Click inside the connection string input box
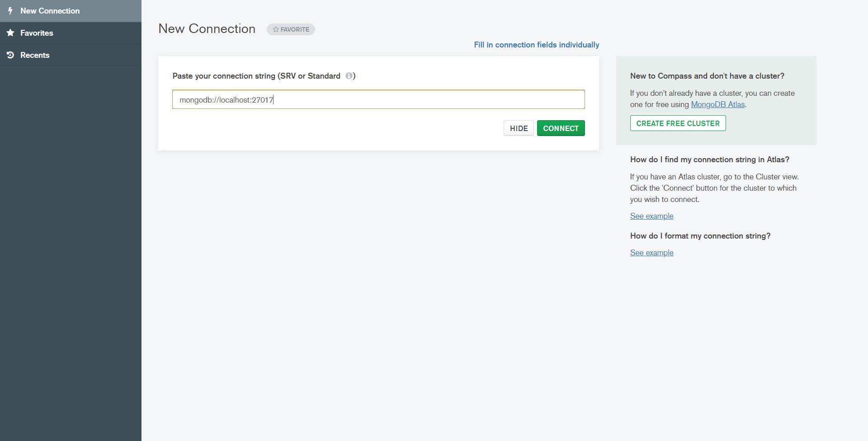 pos(378,99)
